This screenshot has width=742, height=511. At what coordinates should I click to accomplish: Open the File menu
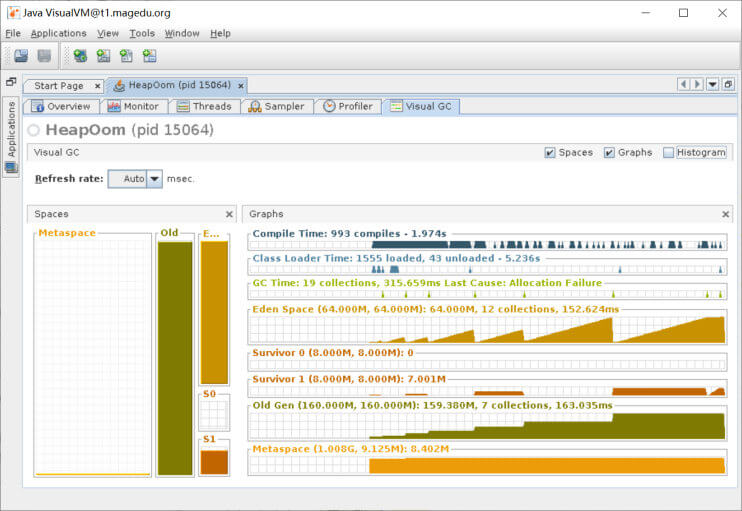click(13, 34)
